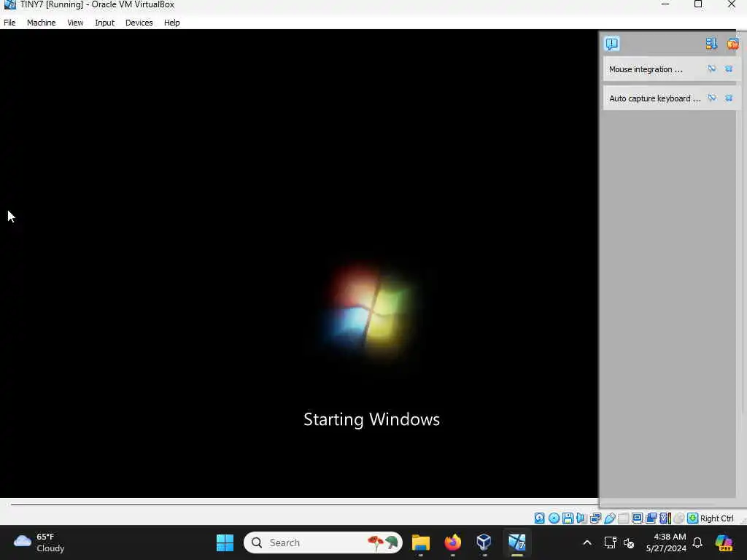Toggle the notification center speech-bubble icon
Viewport: 747px width, 560px height.
click(612, 43)
